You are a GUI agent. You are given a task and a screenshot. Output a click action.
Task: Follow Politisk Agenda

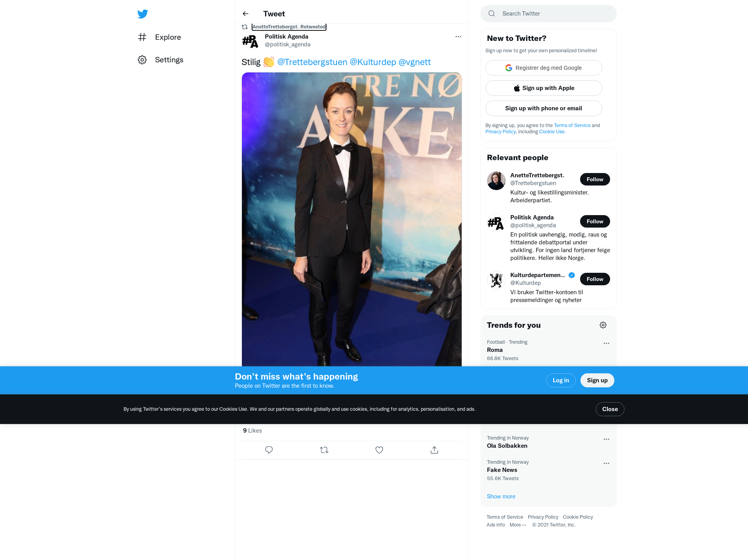(x=595, y=221)
